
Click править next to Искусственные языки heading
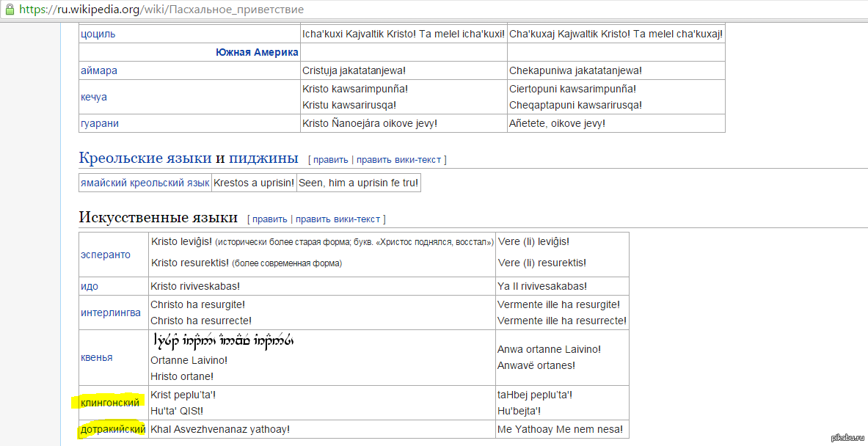tap(269, 219)
